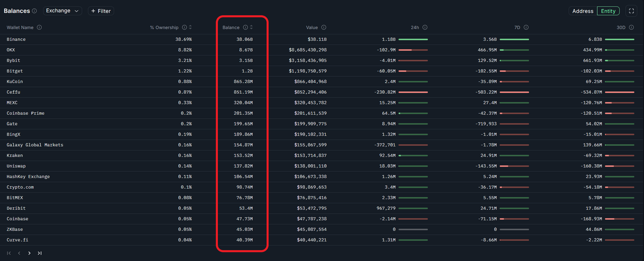Viewport: 644px width, 261px height.
Task: Click the info icon beside 30D header
Action: (x=632, y=27)
